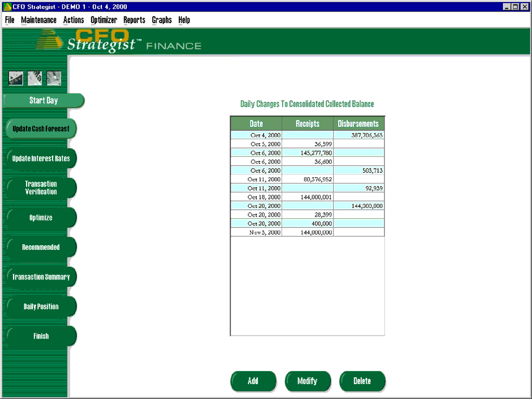Image resolution: width=532 pixels, height=399 pixels.
Task: Go to Update Interest Rates
Action: coord(41,158)
